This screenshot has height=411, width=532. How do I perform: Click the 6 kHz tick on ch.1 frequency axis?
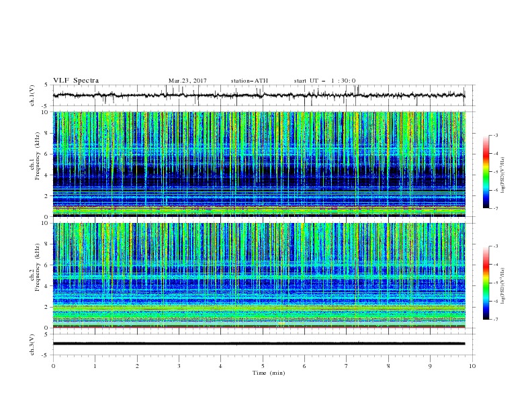(x=46, y=154)
